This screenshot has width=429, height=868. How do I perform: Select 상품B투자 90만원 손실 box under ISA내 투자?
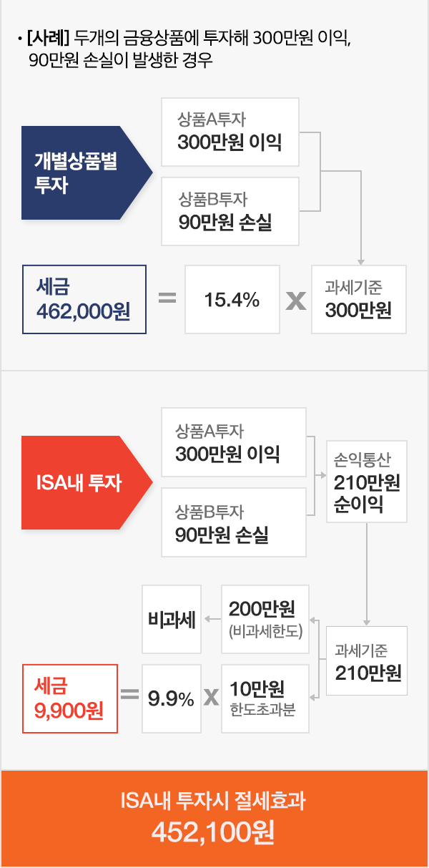tap(233, 523)
